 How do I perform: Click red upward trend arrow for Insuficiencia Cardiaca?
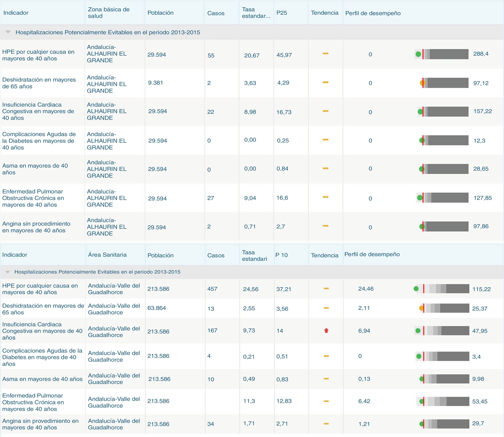(326, 331)
